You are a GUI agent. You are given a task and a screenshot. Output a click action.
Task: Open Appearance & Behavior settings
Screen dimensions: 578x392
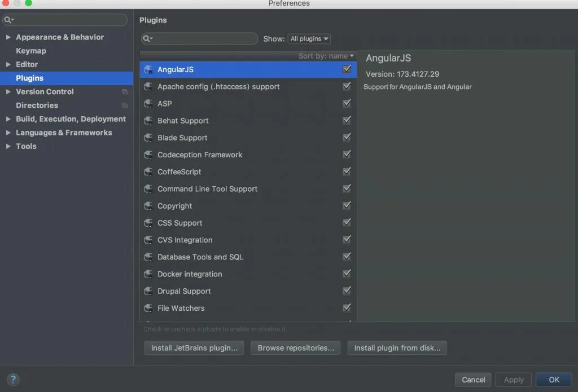pos(60,37)
